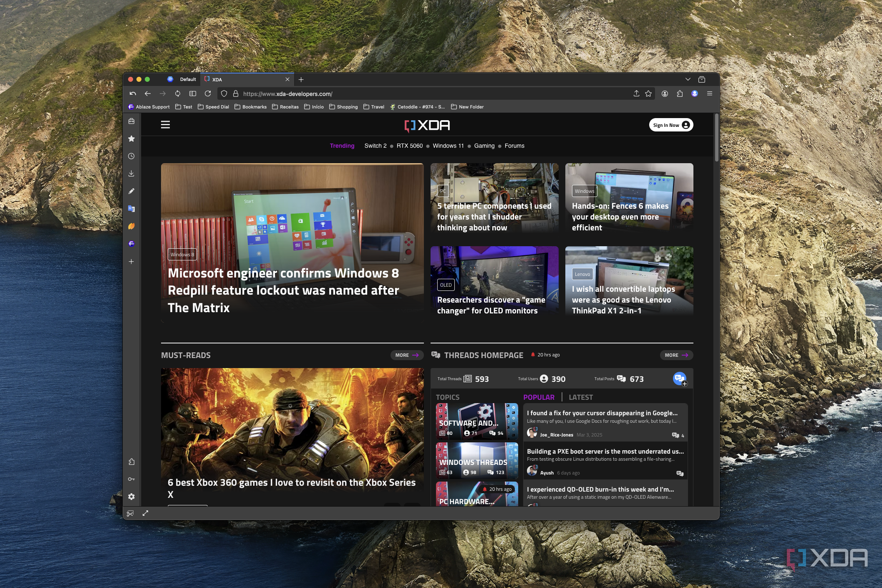The height and width of the screenshot is (588, 882).
Task: Open the notes pencil panel in the sidebar
Action: 131,191
